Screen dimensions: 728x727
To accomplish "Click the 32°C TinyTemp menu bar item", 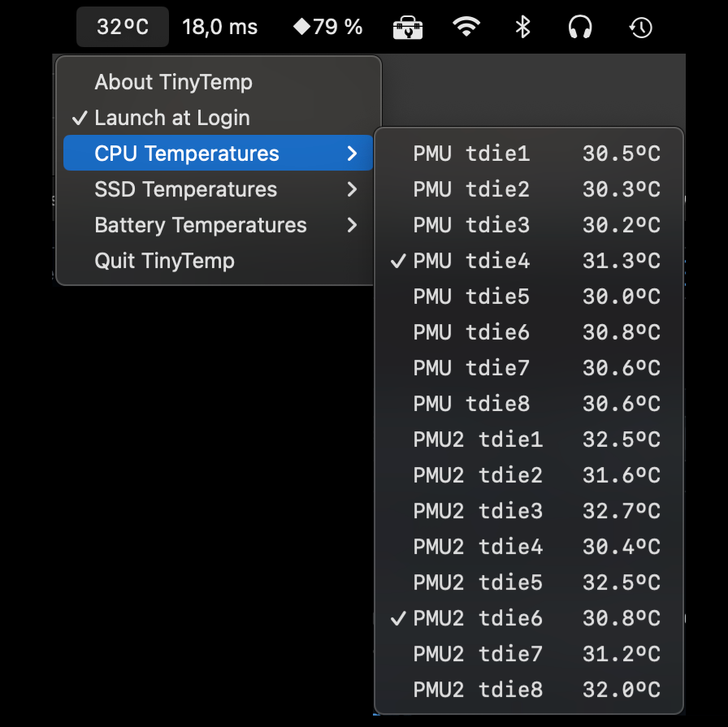I will tap(123, 27).
